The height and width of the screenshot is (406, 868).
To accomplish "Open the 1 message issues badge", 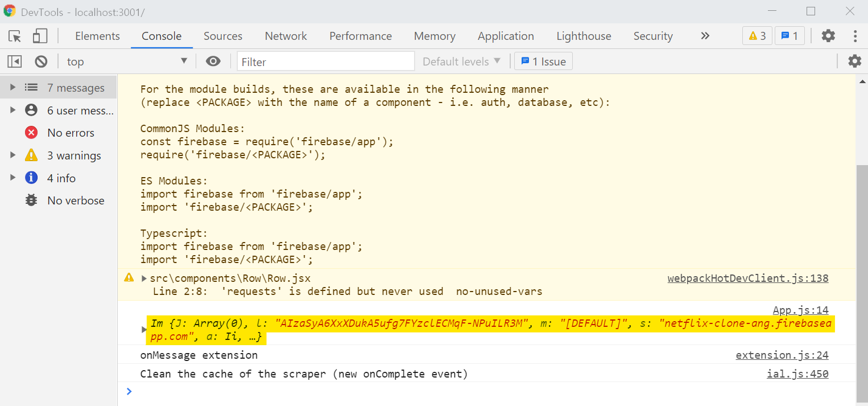I will click(x=790, y=36).
